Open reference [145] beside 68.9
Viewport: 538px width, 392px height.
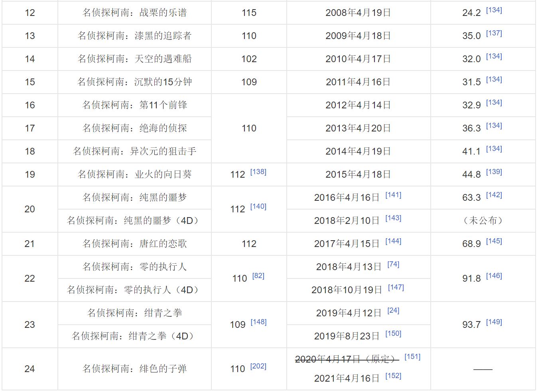click(494, 241)
